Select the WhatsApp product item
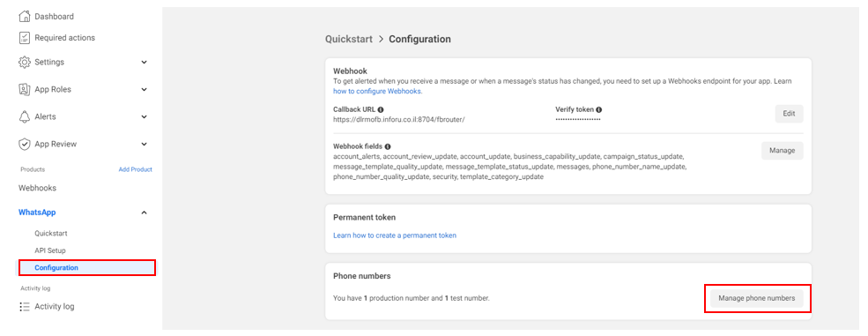This screenshot has height=336, width=868. click(37, 213)
